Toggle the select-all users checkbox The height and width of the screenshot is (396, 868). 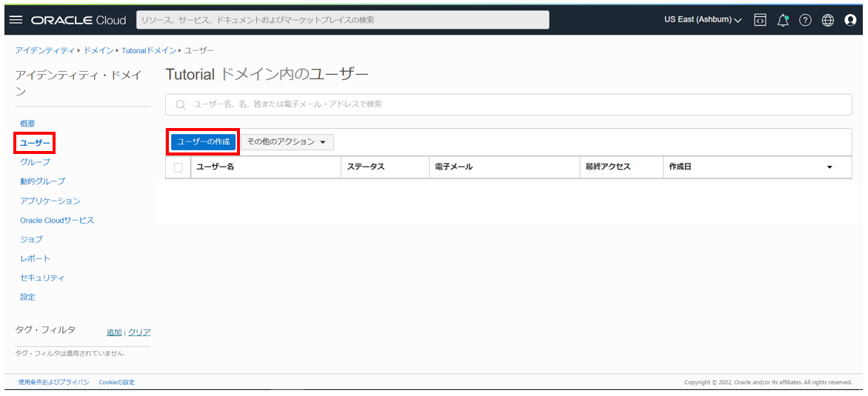pos(178,167)
